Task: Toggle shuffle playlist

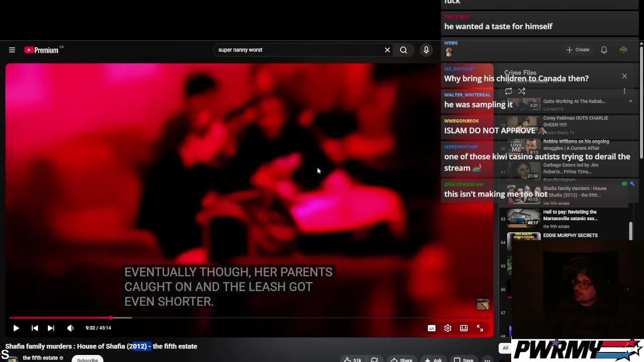Action: point(522,91)
